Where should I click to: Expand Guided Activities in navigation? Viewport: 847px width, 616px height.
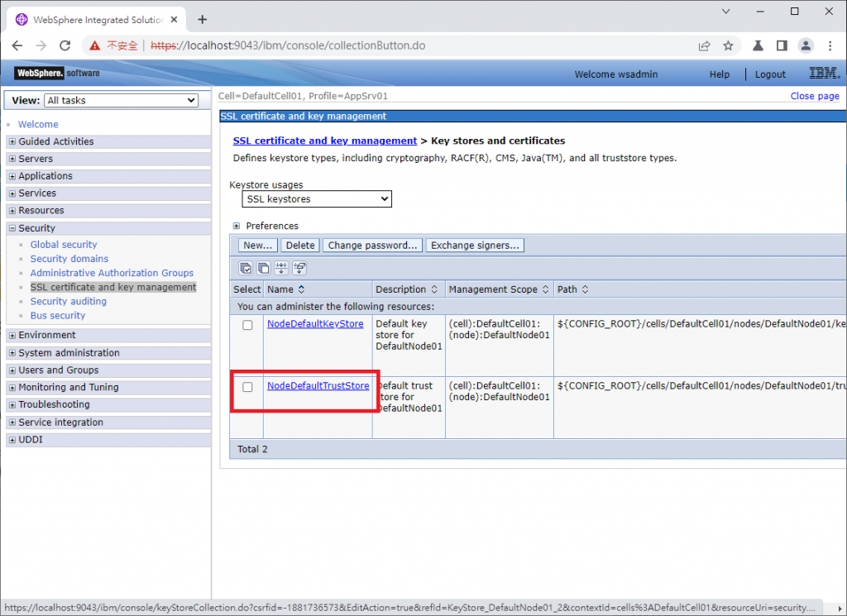(x=12, y=141)
